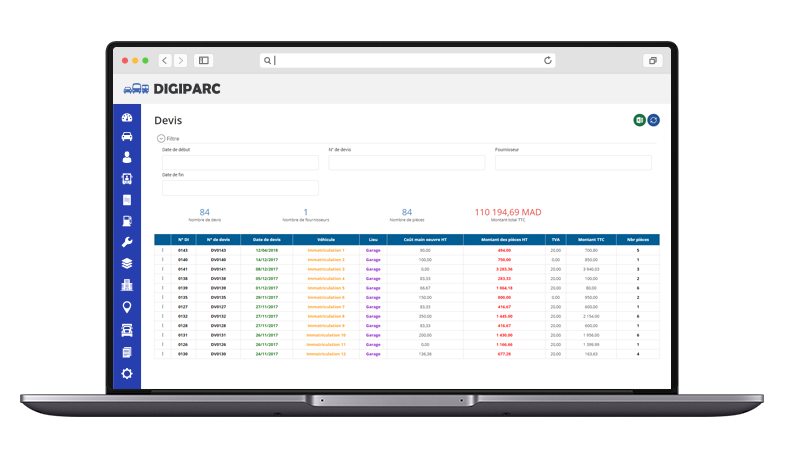
Task: Sort by N° DI column header
Action: coord(183,240)
